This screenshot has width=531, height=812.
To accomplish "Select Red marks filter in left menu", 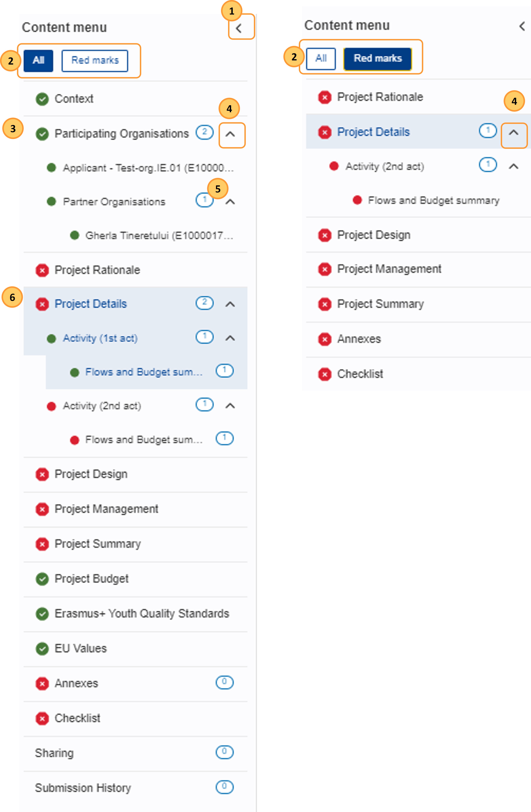I will (x=95, y=61).
